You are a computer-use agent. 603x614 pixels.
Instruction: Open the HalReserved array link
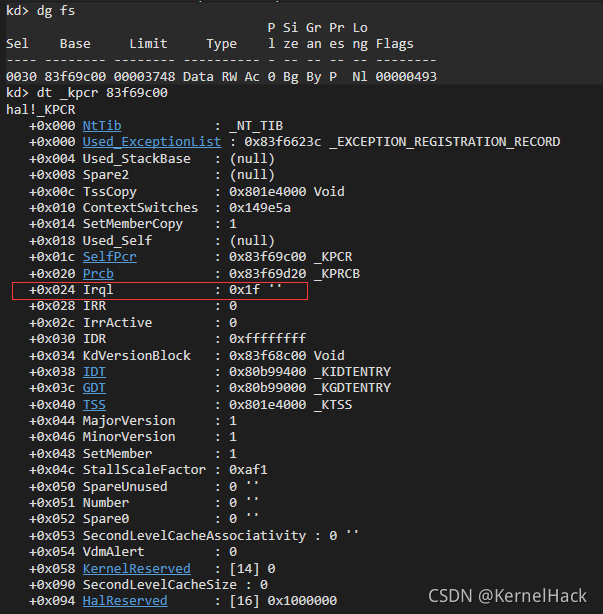coord(125,601)
